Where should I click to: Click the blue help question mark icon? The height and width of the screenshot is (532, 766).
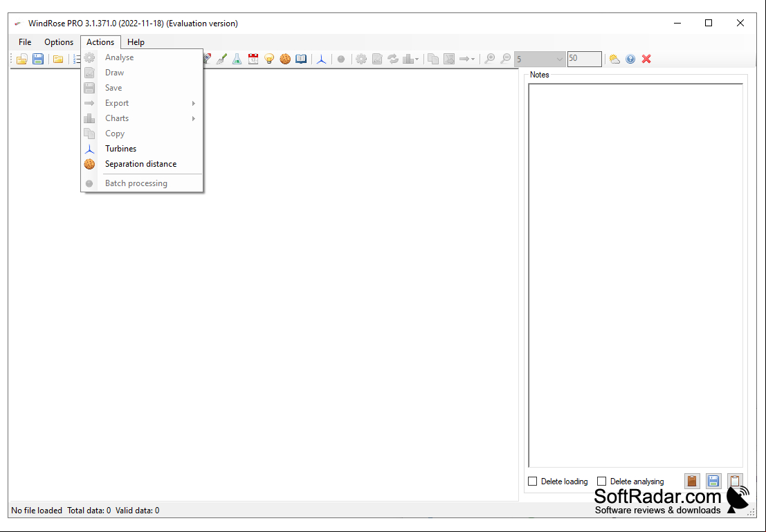point(630,59)
